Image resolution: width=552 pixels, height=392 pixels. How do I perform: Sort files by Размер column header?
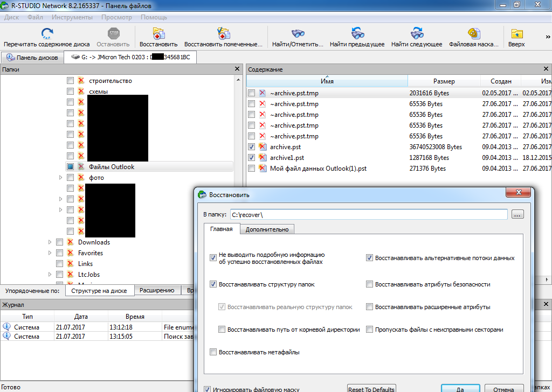click(444, 81)
